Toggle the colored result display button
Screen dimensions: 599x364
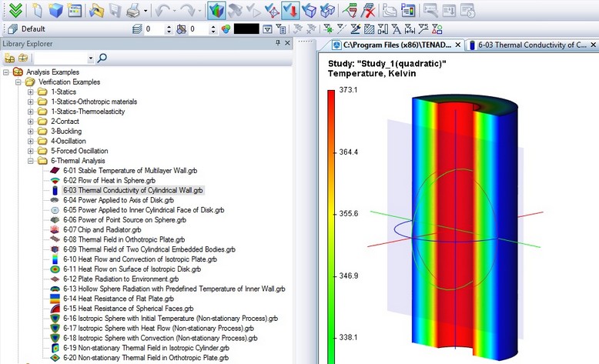tap(217, 11)
